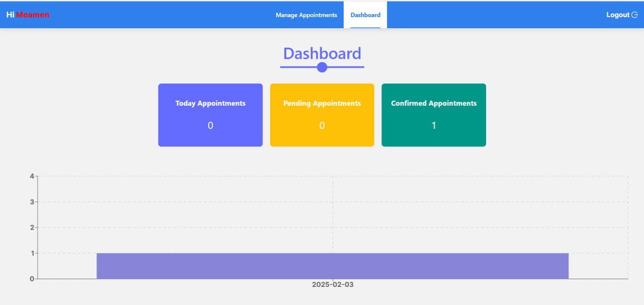Open the Manage Appointments tab
The width and height of the screenshot is (644, 305).
click(306, 15)
